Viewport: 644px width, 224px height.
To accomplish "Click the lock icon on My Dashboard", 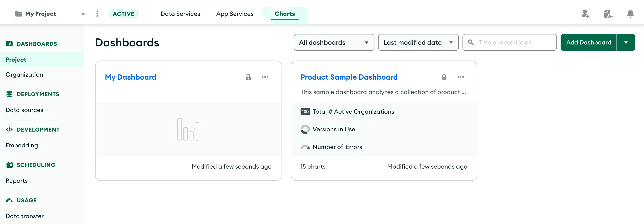I will click(248, 77).
